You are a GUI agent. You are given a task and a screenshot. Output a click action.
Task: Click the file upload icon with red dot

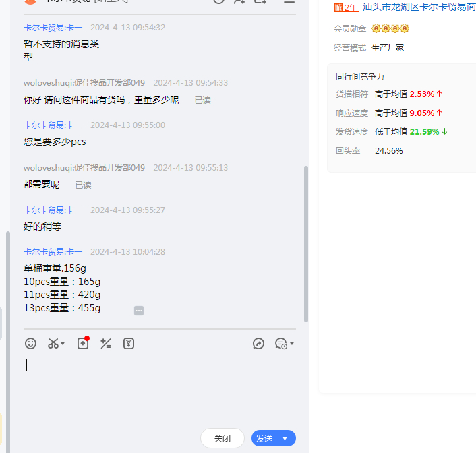pos(83,344)
